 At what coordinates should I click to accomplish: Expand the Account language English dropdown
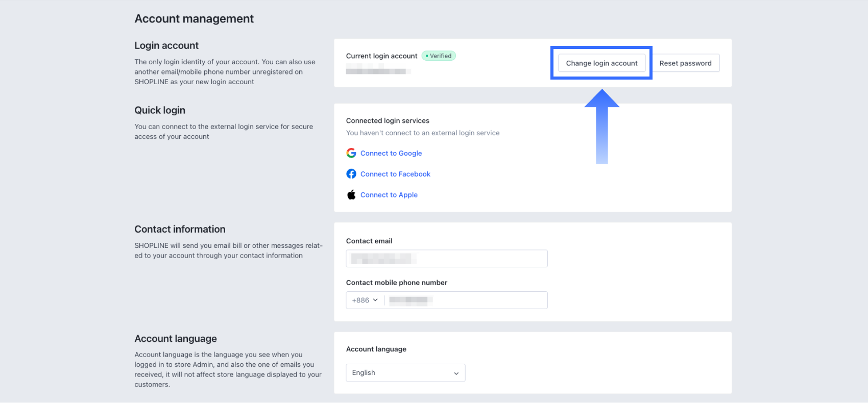point(405,373)
